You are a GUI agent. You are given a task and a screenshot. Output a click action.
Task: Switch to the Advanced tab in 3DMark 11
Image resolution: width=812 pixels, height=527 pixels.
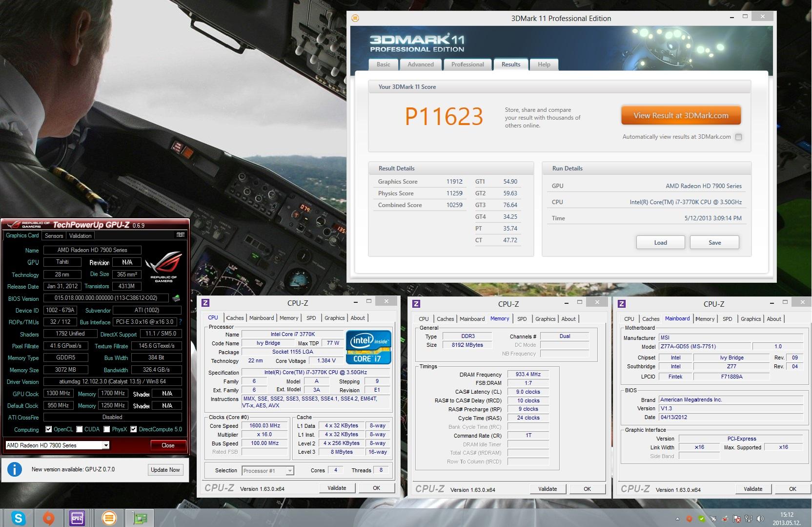click(x=421, y=64)
